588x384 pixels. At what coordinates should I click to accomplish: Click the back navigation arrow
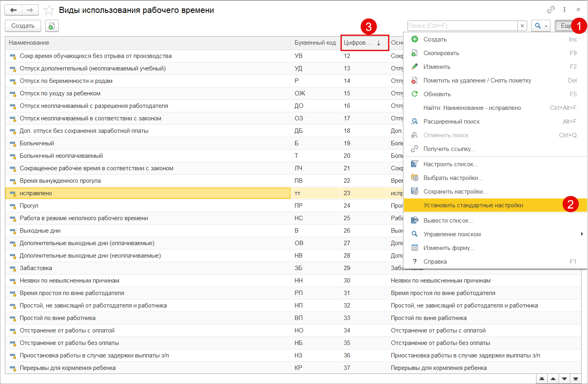click(13, 10)
